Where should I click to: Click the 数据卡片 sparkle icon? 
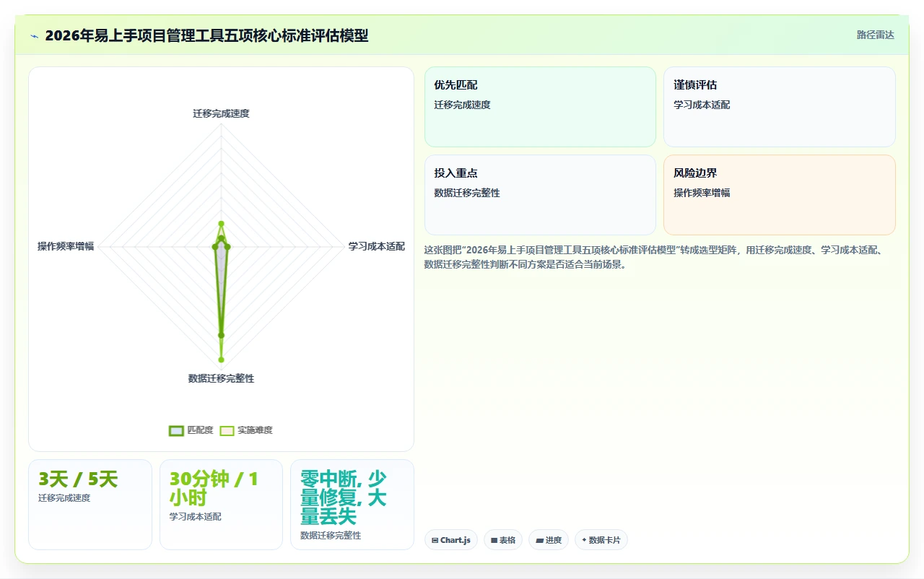coord(584,540)
